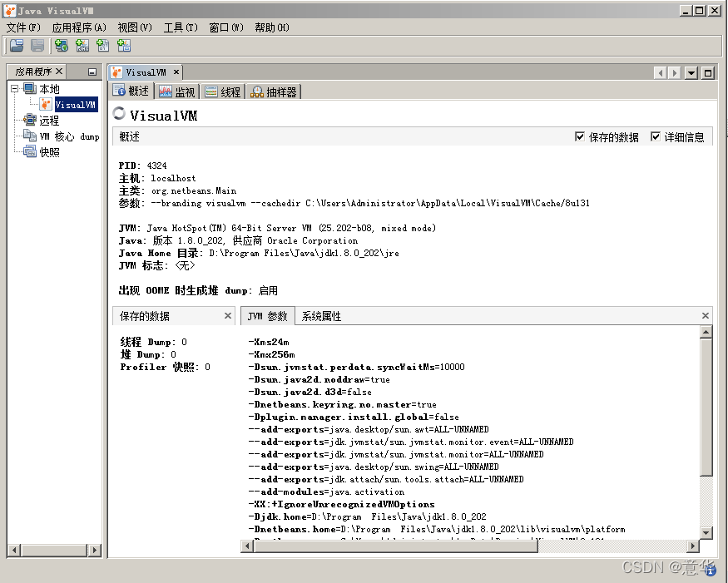The height and width of the screenshot is (583, 728).
Task: Close the 保存的数据 sub-panel
Action: click(227, 316)
